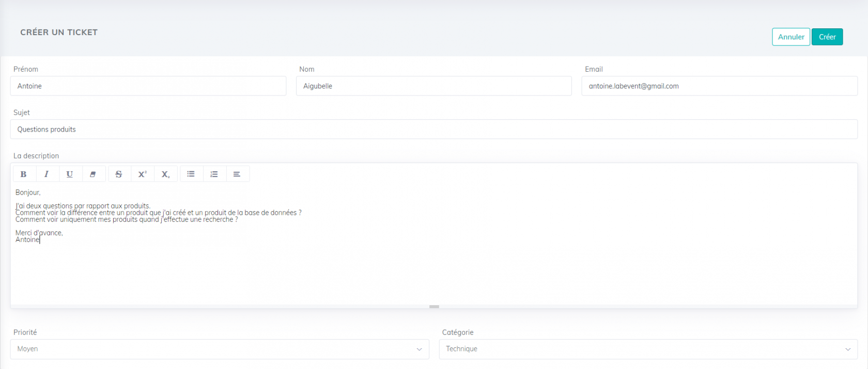This screenshot has height=369, width=868.
Task: Expand the Catégorie dropdown showing Technique
Action: (648, 349)
